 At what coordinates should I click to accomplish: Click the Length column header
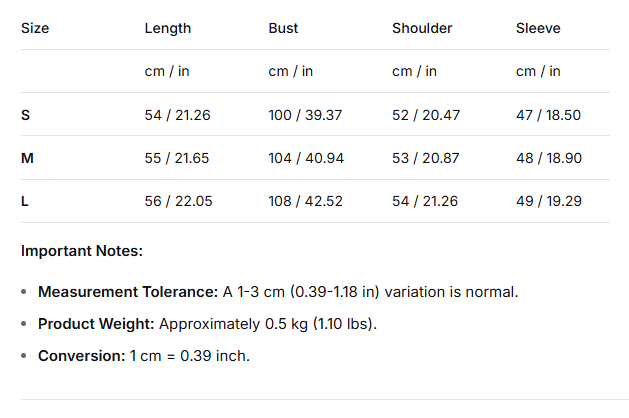pos(167,28)
